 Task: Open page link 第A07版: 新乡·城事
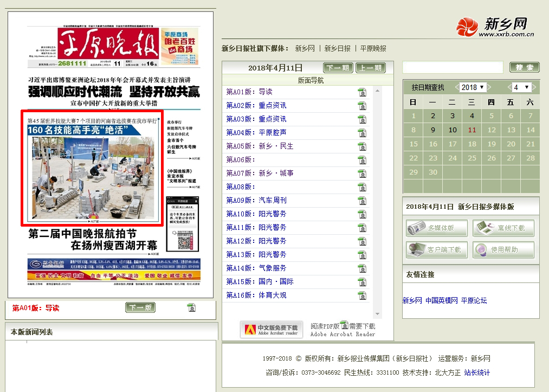(x=260, y=173)
